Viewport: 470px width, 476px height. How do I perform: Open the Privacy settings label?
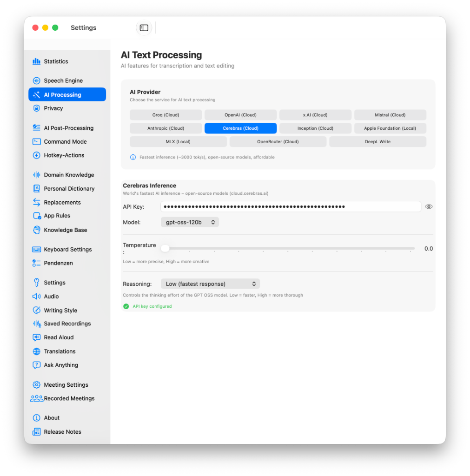[53, 108]
